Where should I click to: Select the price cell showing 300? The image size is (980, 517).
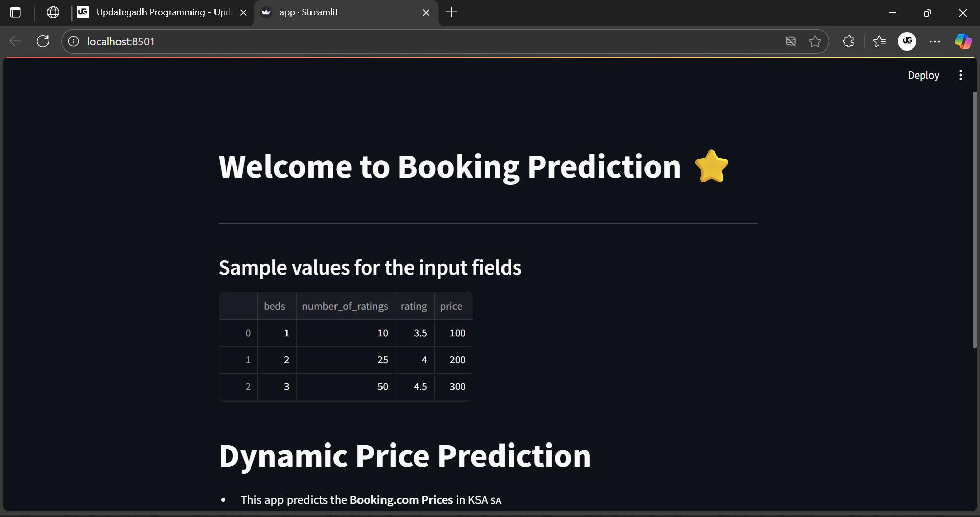(x=457, y=386)
